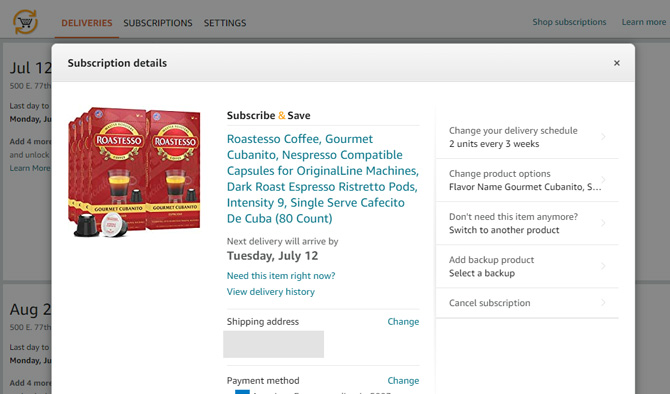The width and height of the screenshot is (670, 394).
Task: Change the payment method
Action: [x=403, y=380]
